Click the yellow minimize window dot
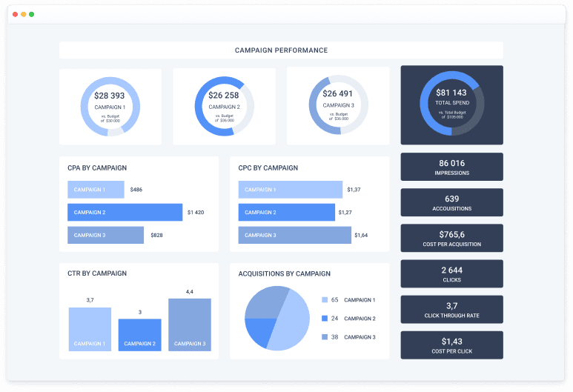573x392 pixels. point(24,14)
